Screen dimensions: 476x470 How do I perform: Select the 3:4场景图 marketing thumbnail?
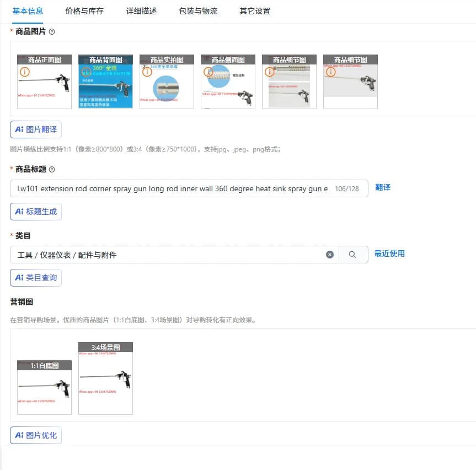coord(106,379)
